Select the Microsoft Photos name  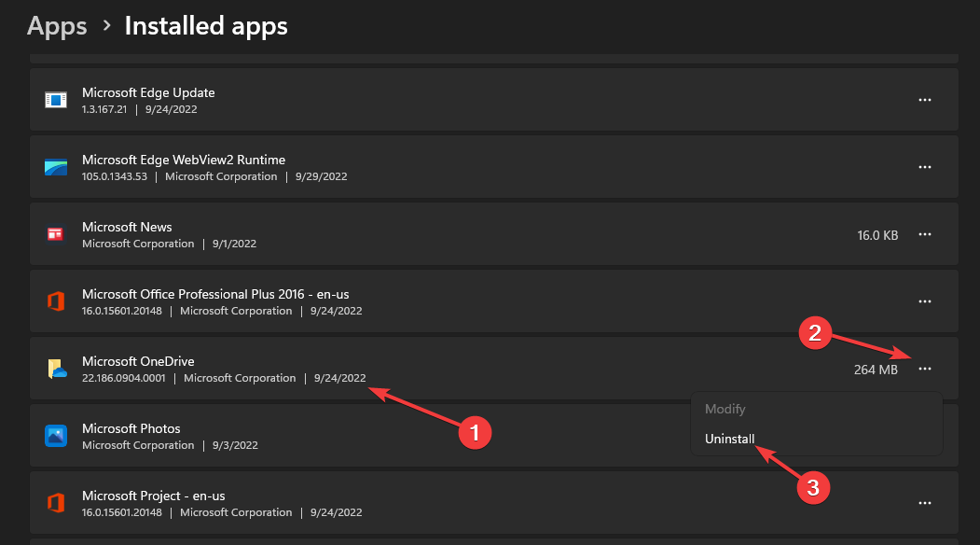pos(131,428)
